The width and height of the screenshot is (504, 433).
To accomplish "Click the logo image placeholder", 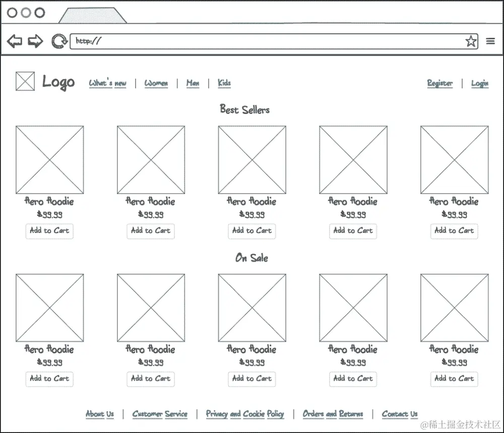I will [x=25, y=81].
